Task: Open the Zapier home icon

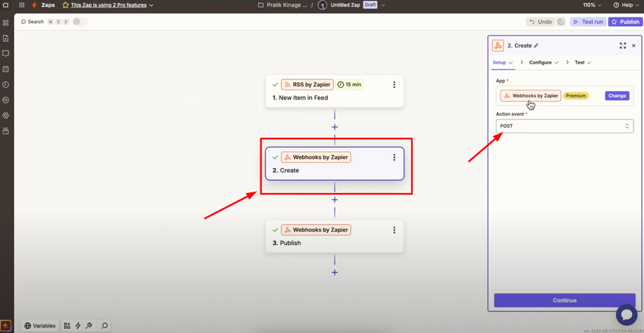Action: (6, 5)
